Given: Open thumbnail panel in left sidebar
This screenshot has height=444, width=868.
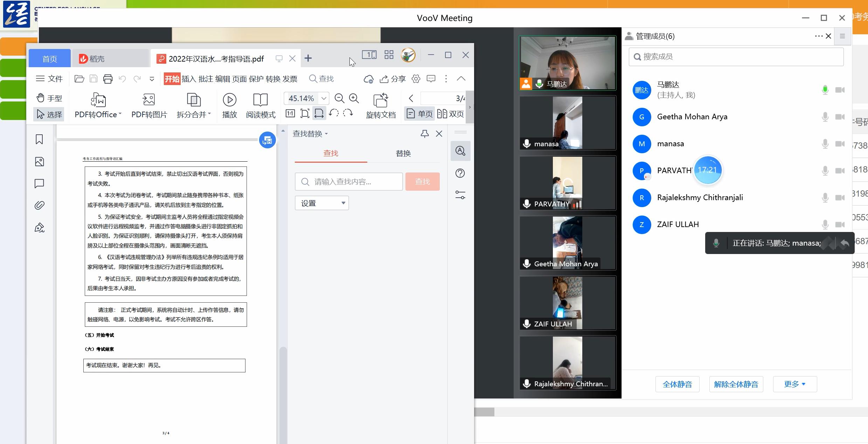Looking at the screenshot, I should (39, 162).
